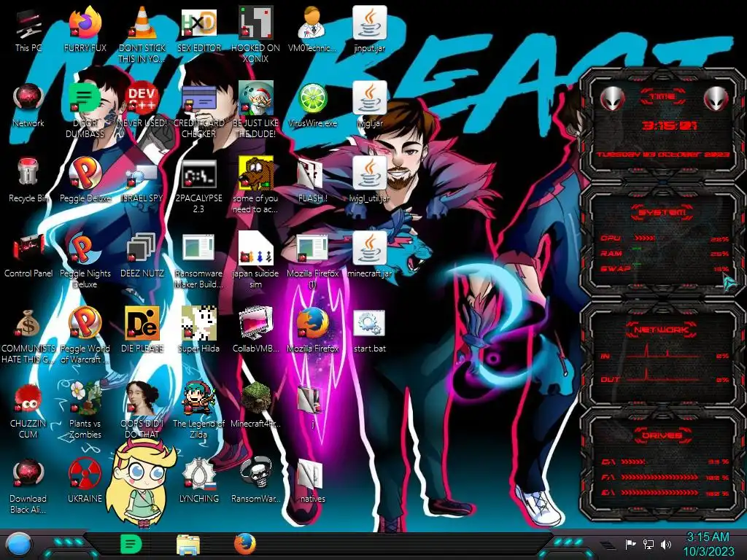The width and height of the screenshot is (747, 560).
Task: Open the Start orb button
Action: click(18, 545)
